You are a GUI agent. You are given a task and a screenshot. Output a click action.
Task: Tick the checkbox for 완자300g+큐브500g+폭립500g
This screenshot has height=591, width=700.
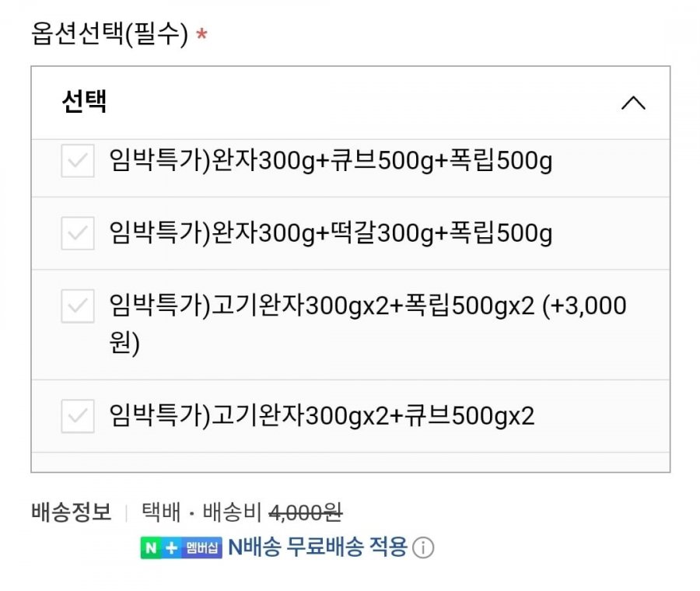pyautogui.click(x=78, y=161)
